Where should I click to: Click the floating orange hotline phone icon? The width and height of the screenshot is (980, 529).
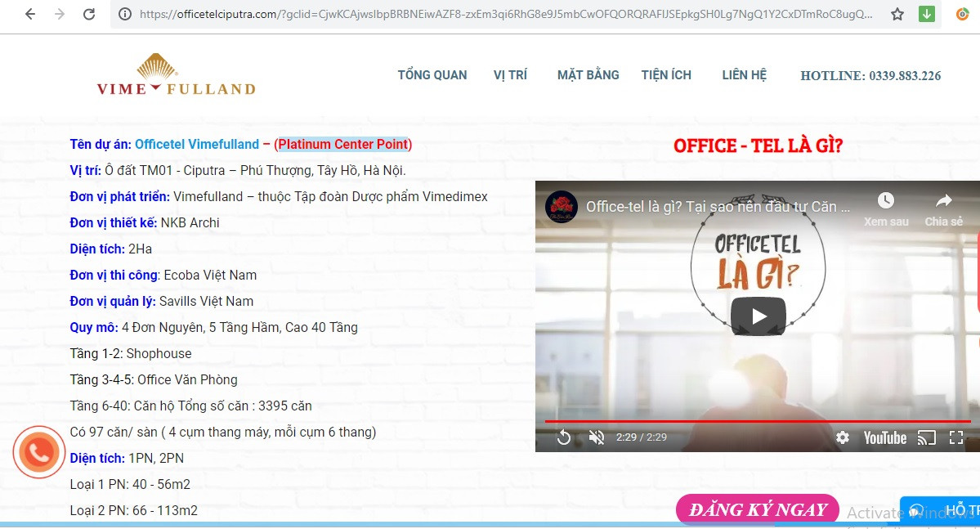(x=38, y=451)
